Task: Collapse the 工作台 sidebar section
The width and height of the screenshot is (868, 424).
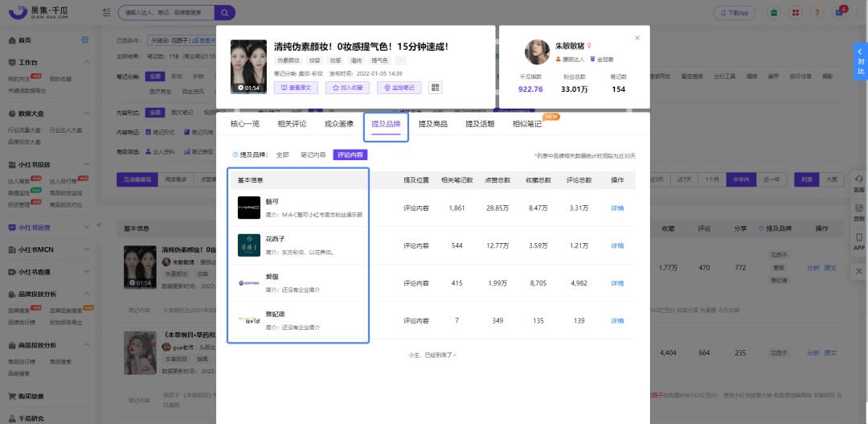Action: click(87, 62)
